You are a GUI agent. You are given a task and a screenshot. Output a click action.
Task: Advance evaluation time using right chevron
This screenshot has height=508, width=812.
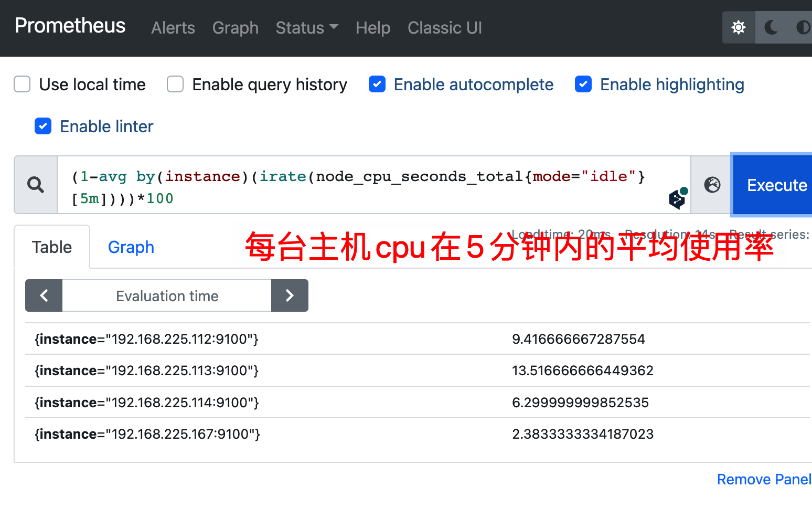290,295
